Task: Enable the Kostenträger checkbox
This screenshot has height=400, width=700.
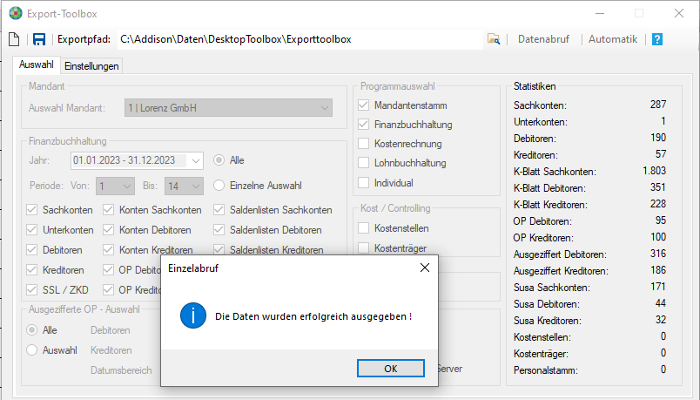Action: pyautogui.click(x=363, y=248)
